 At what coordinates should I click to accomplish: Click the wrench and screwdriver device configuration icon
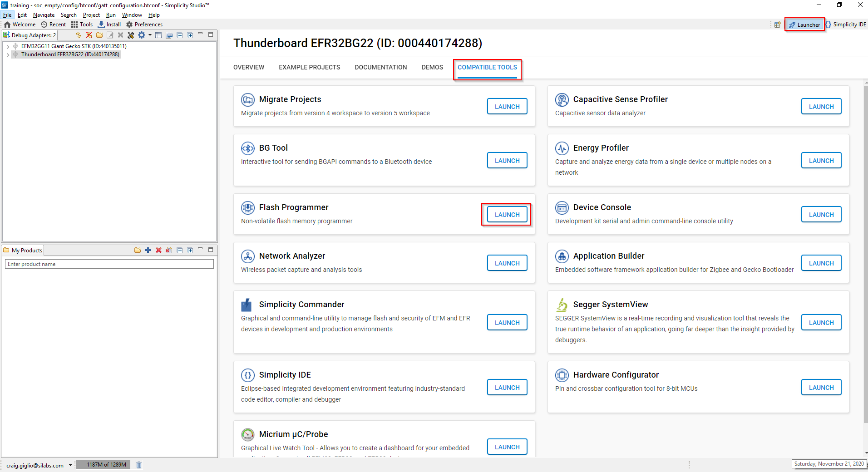pos(131,35)
